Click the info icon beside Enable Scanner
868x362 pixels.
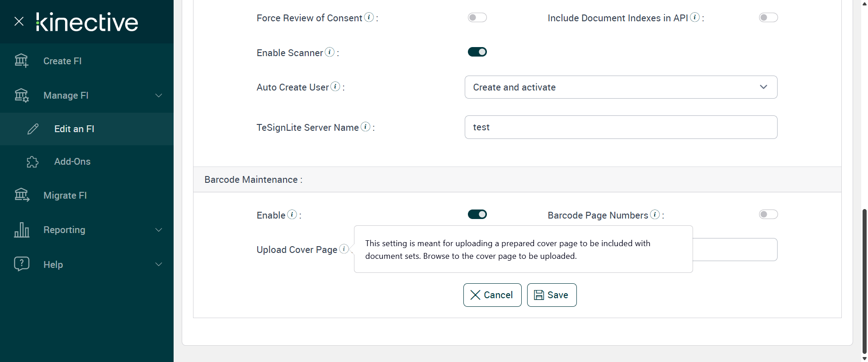(330, 52)
